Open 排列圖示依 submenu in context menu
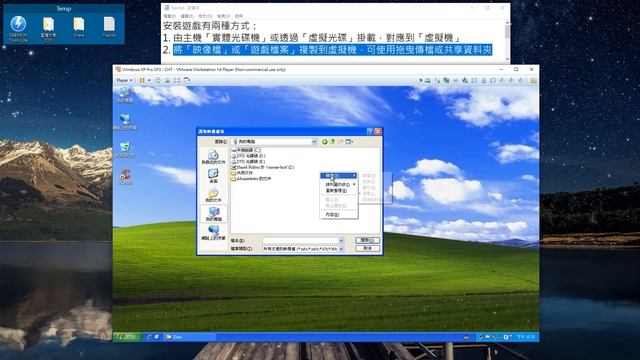The image size is (640, 360). 338,184
